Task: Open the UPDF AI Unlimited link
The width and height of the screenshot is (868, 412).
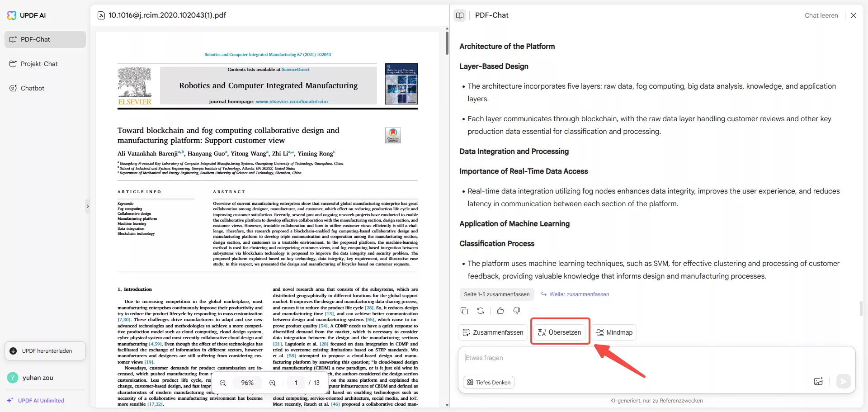Action: pos(41,401)
